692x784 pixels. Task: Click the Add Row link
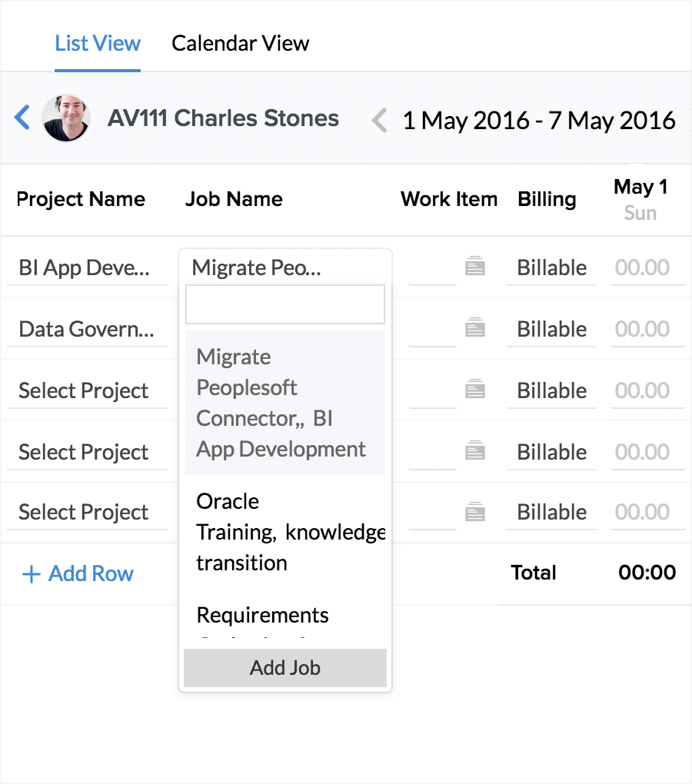pos(78,573)
